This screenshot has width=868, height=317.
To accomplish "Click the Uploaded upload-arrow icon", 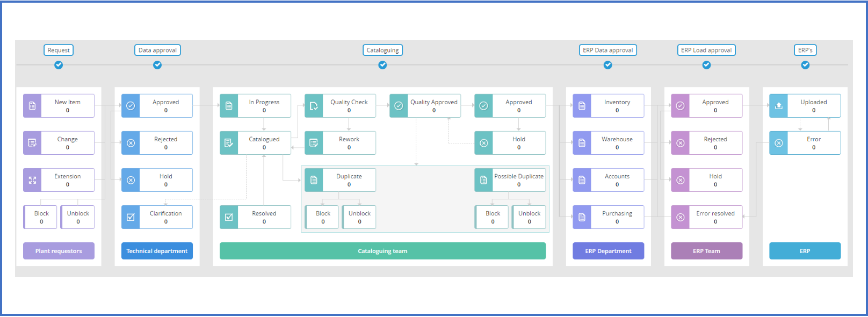I will click(x=778, y=106).
